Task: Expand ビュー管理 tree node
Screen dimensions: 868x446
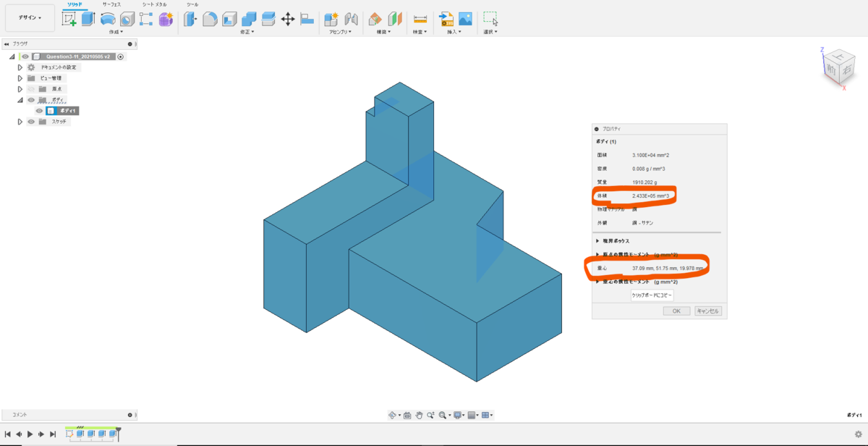Action: point(20,78)
